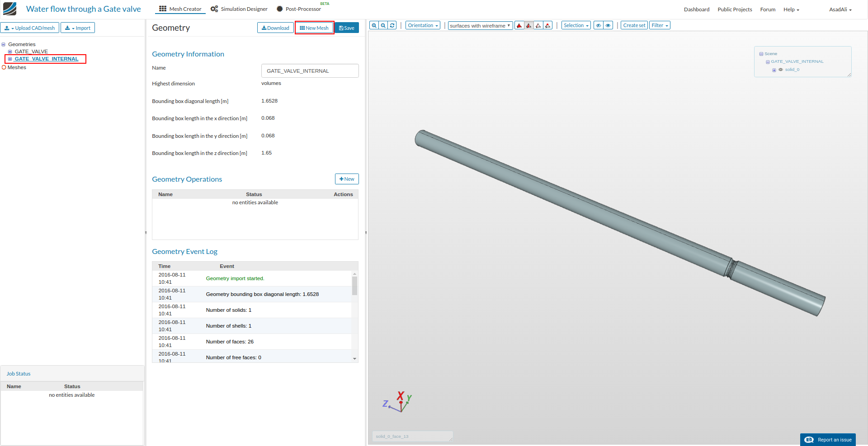Image resolution: width=868 pixels, height=446 pixels.
Task: Open the Orientation dropdown
Action: (x=423, y=25)
